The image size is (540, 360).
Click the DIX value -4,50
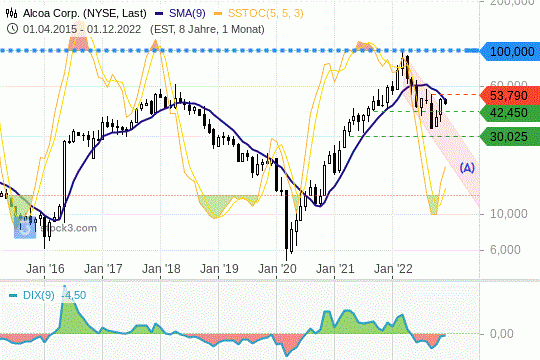pos(74,295)
